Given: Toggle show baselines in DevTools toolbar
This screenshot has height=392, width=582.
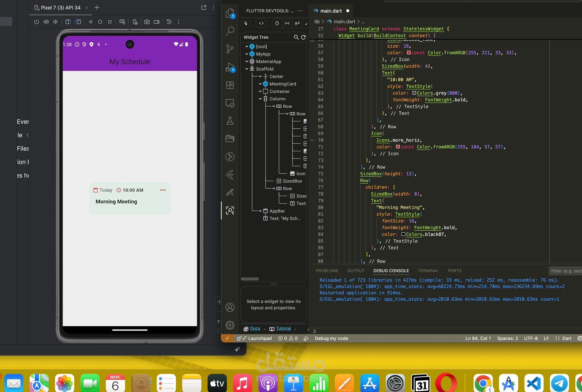Looking at the screenshot, I should pyautogui.click(x=298, y=23).
